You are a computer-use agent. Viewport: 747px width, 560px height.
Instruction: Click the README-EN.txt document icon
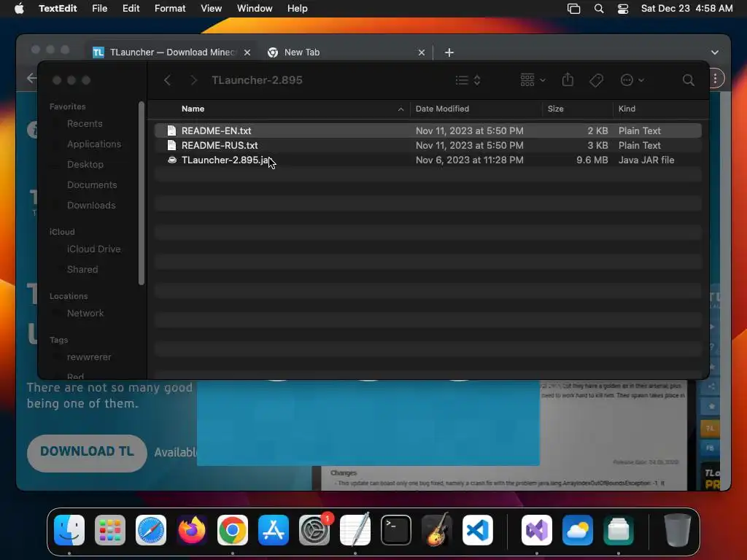172,131
